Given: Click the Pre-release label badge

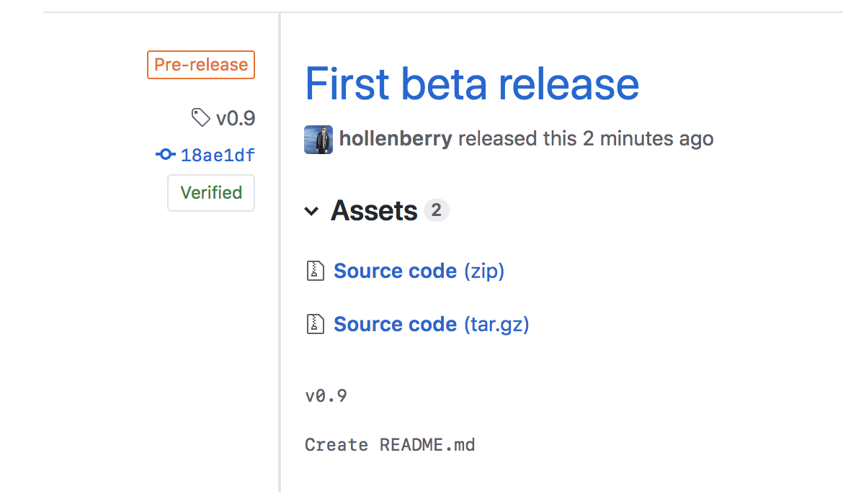Looking at the screenshot, I should [201, 65].
